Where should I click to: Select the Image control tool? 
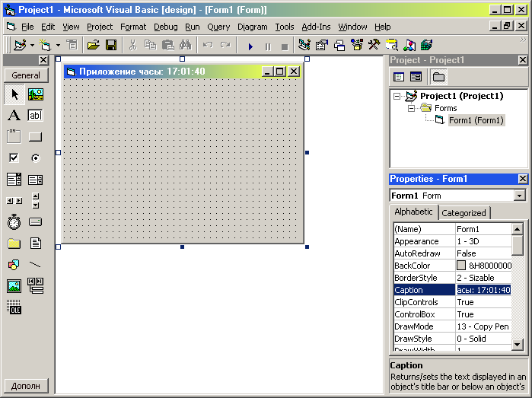(14, 285)
